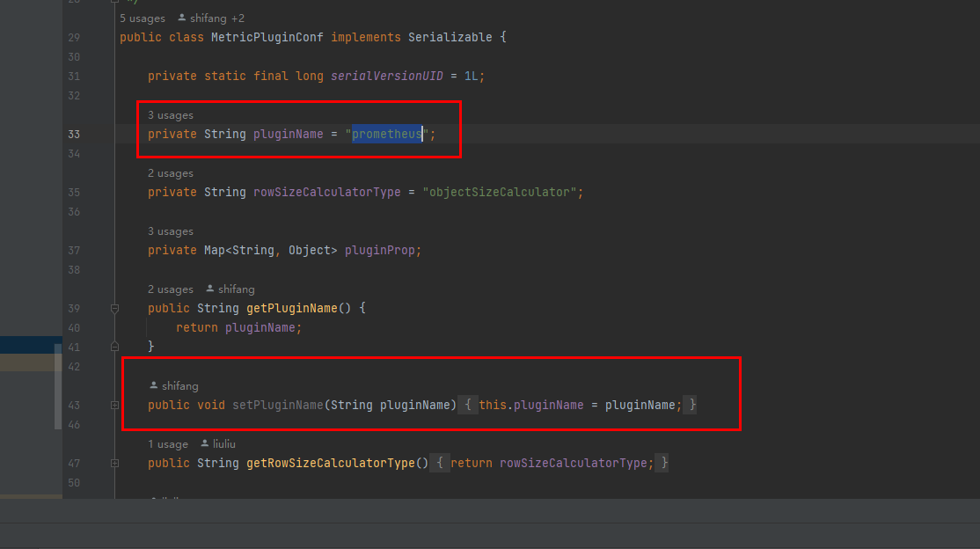
Task: Click the getPluginName method name
Action: [x=292, y=308]
